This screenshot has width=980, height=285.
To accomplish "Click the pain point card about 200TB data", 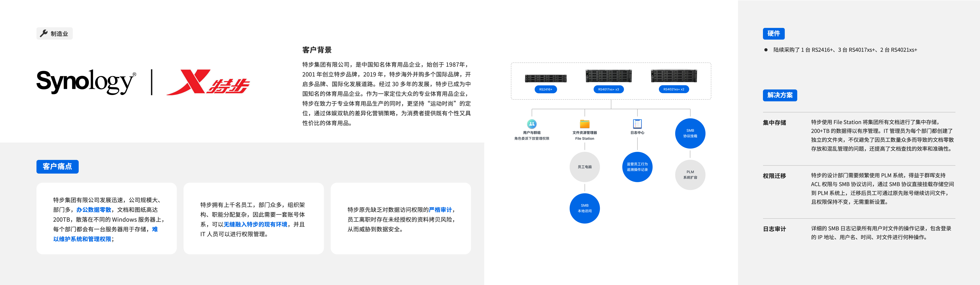I will [106, 218].
